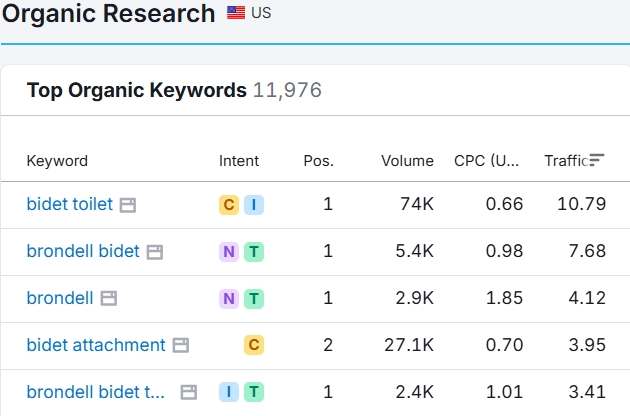Viewport: 630px width, 416px height.
Task: Click Commercial intent badge for bidet toilet
Action: click(x=229, y=205)
